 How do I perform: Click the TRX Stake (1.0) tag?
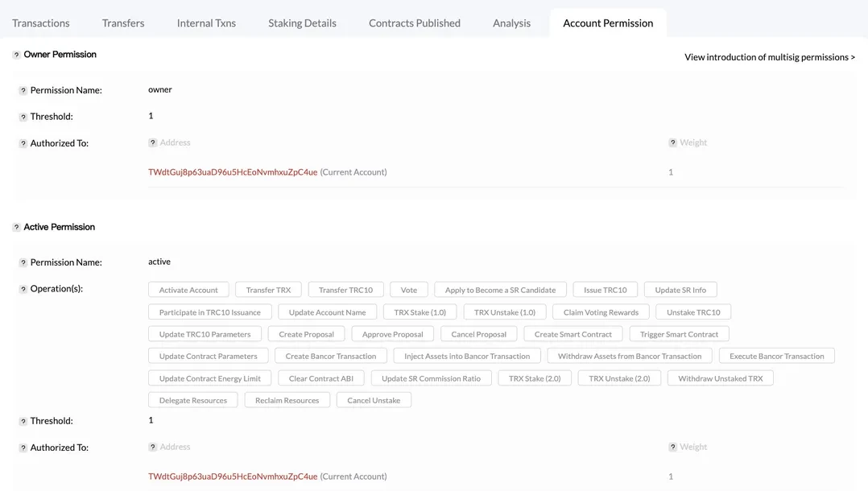tap(420, 312)
